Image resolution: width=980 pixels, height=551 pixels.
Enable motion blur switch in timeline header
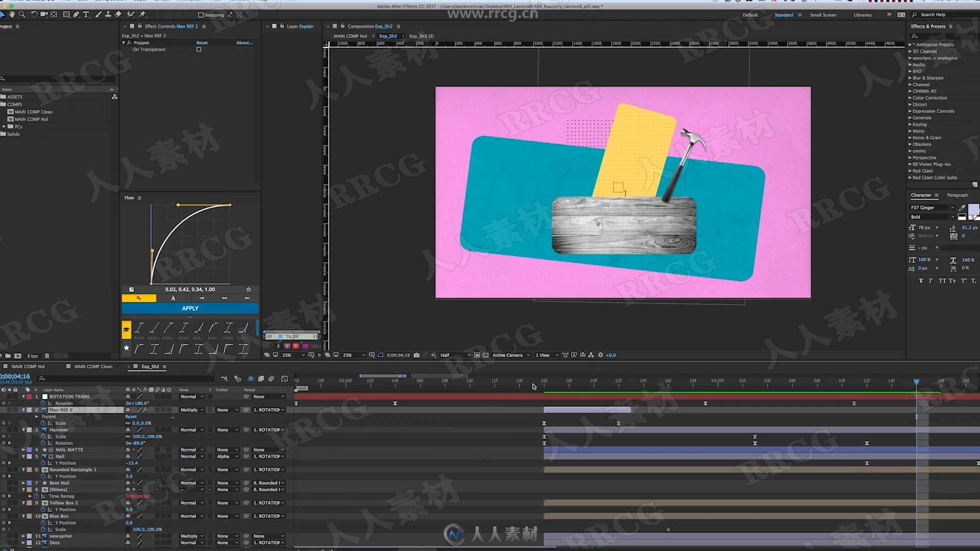click(x=272, y=379)
